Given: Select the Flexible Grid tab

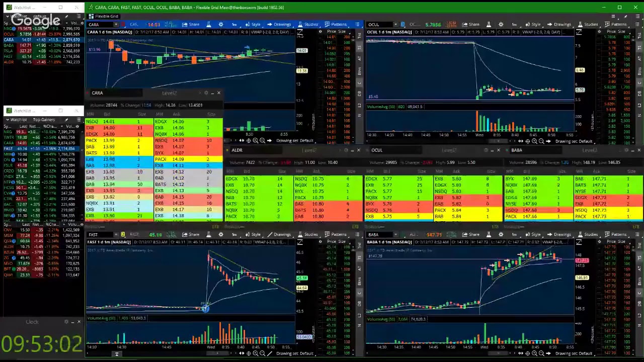Looking at the screenshot, I should coord(104,16).
